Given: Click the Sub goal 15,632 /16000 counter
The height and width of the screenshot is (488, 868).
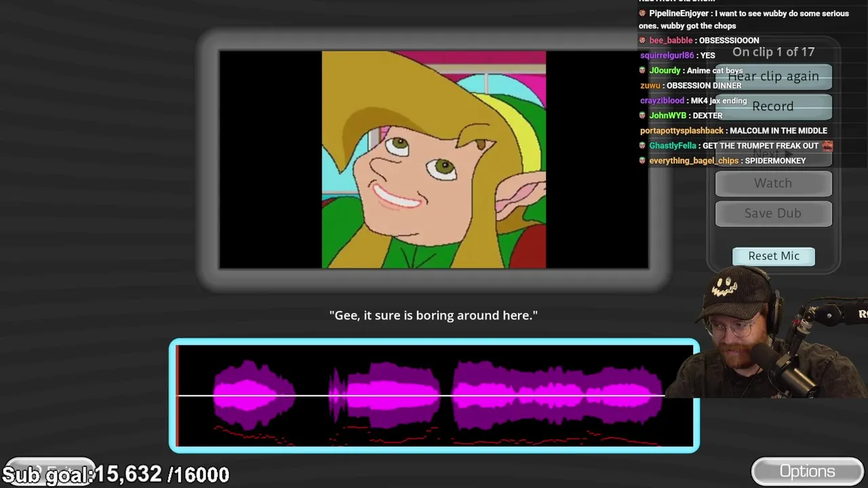Looking at the screenshot, I should pyautogui.click(x=116, y=474).
